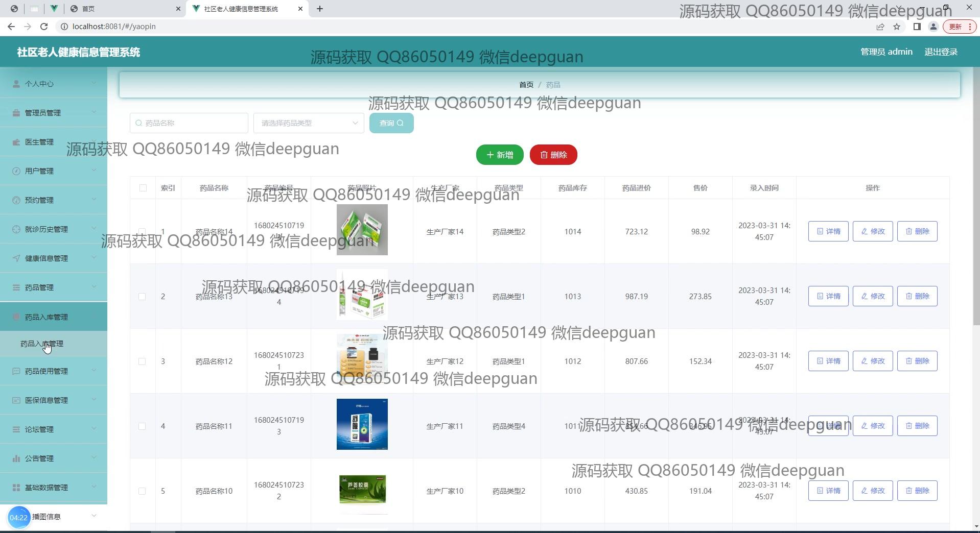Screen dimensions: 980x533
Task: Click the 个人中心 user icon in sidebar
Action: [16, 84]
